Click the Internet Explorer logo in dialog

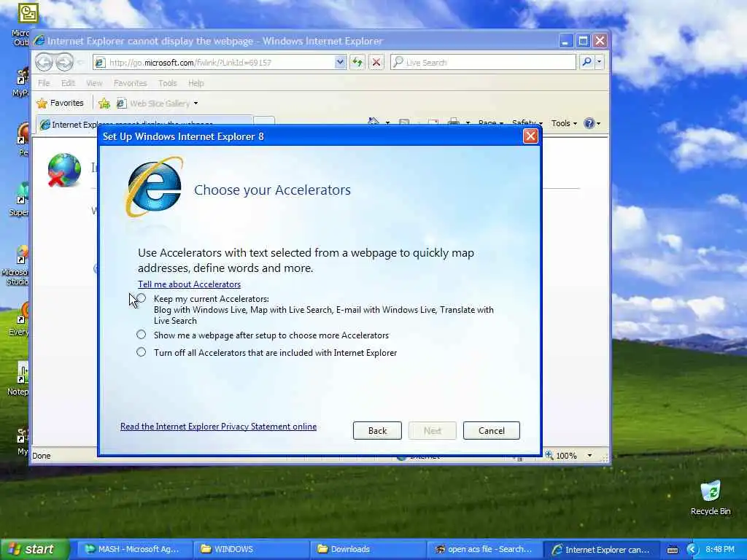[x=155, y=187]
